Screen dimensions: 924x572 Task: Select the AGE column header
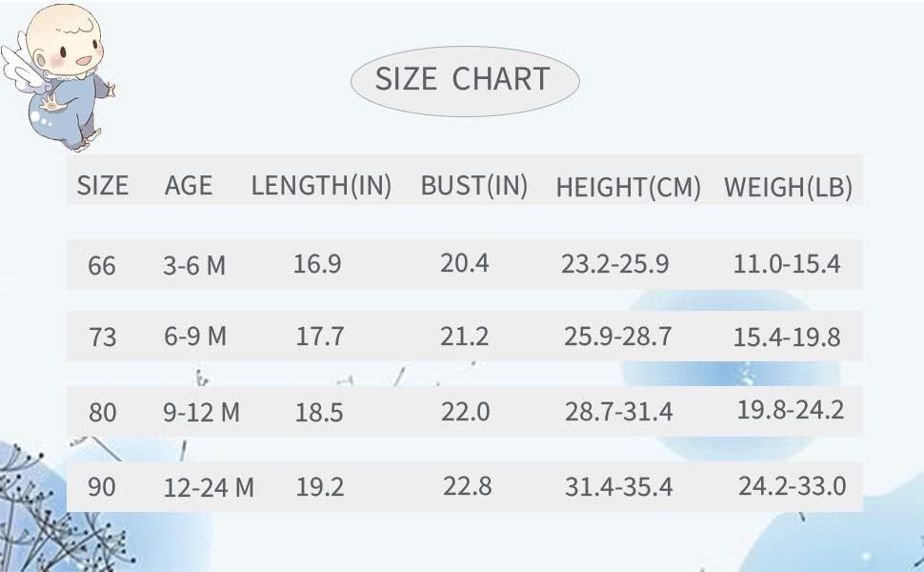pos(189,185)
